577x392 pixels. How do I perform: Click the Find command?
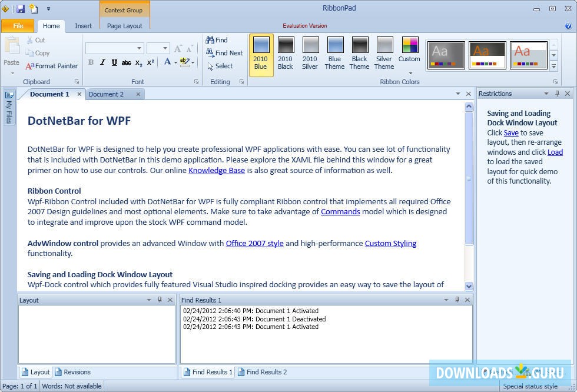[217, 39]
